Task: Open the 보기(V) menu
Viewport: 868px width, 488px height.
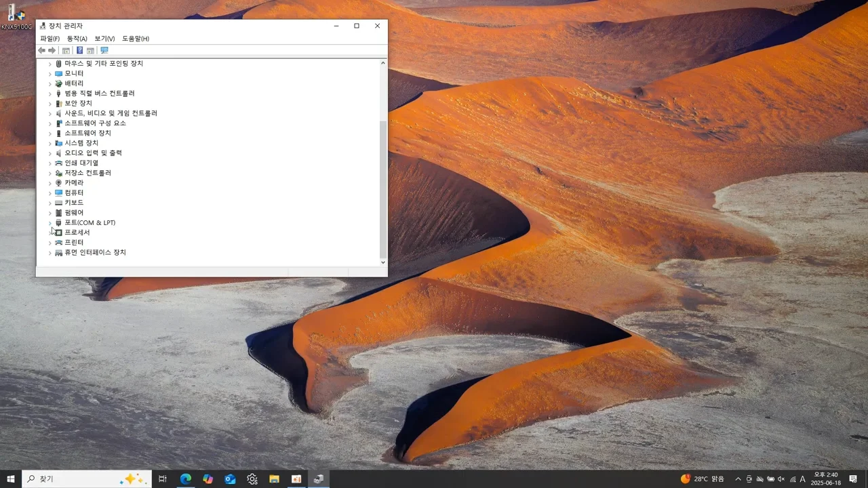Action: (104, 39)
